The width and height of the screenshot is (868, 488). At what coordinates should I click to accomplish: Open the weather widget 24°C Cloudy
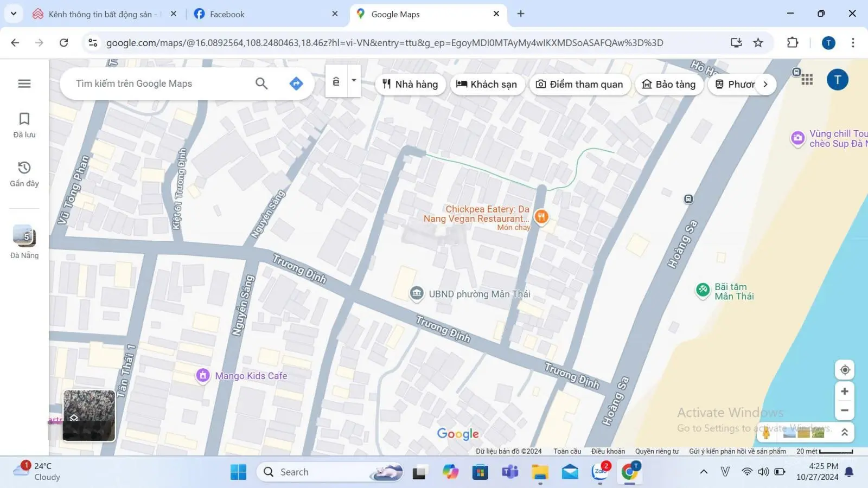click(37, 472)
